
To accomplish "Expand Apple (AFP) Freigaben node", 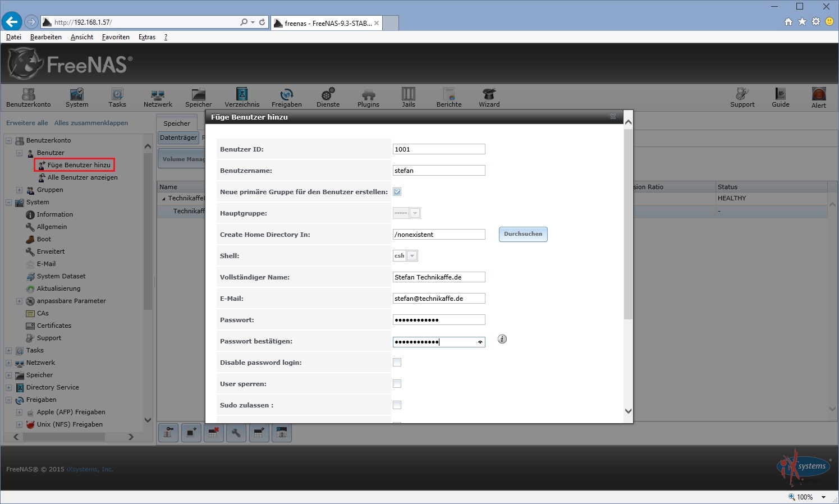I will [x=19, y=412].
